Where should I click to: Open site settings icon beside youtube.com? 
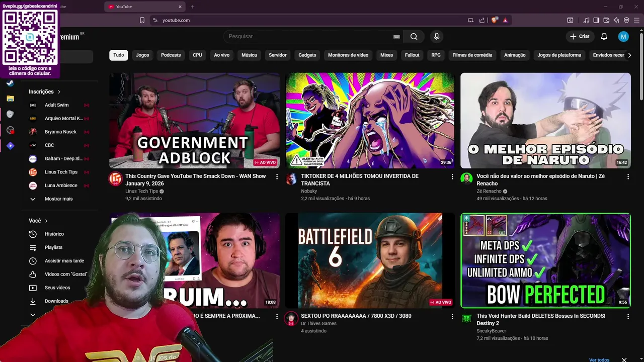(155, 20)
